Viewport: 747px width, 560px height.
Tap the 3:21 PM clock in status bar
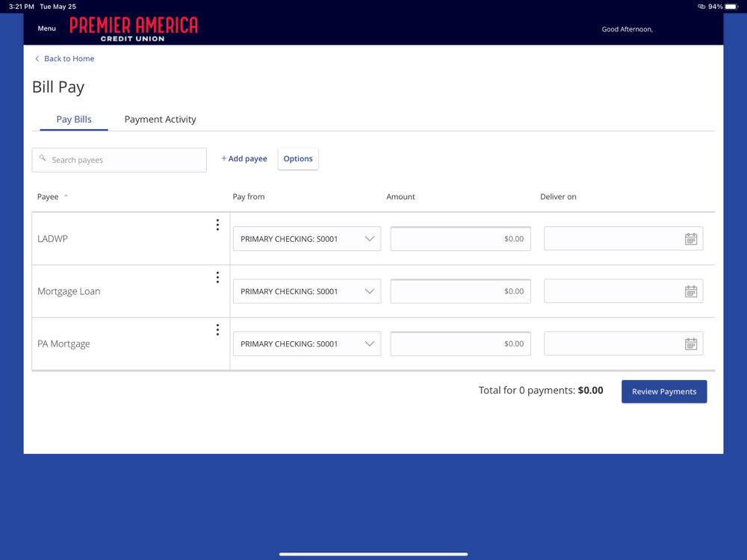[22, 7]
